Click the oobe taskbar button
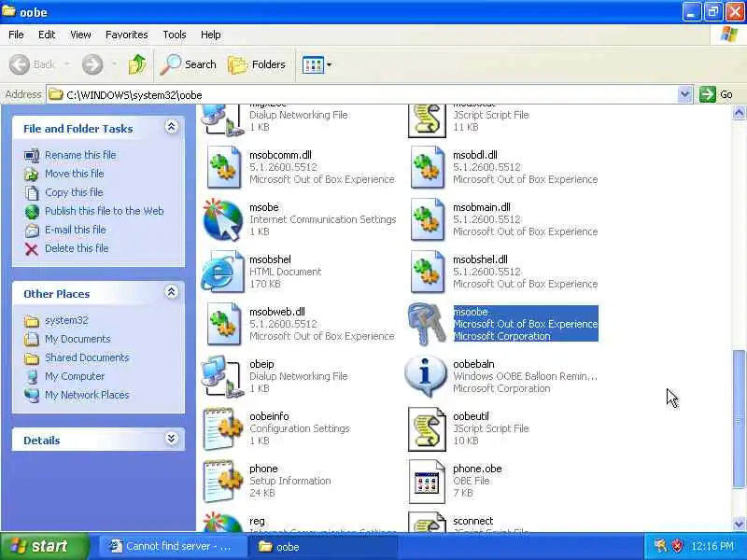 322,546
